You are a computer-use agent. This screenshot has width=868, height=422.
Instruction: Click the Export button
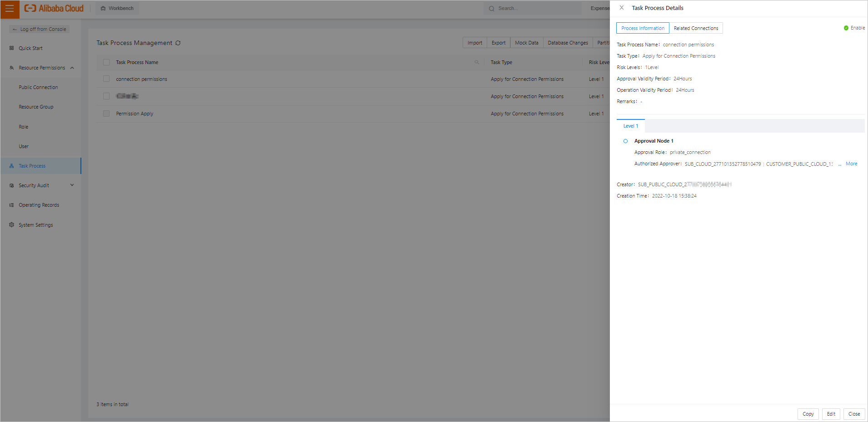pos(499,43)
